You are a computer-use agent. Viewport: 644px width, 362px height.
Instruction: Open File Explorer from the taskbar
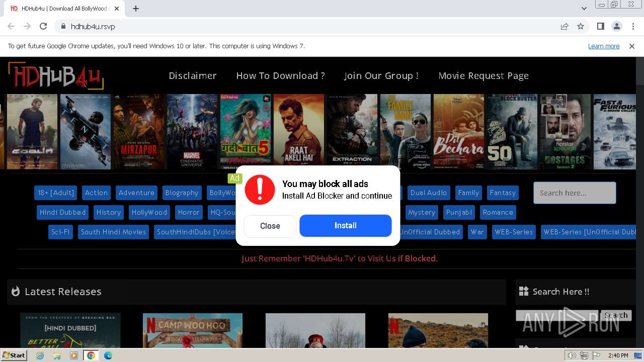tap(57, 355)
